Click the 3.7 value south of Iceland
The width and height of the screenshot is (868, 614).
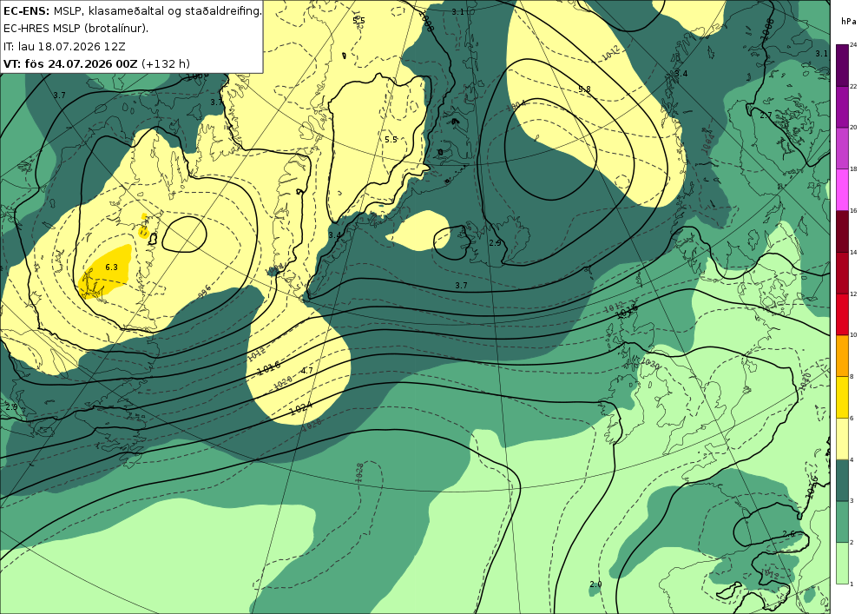[461, 285]
